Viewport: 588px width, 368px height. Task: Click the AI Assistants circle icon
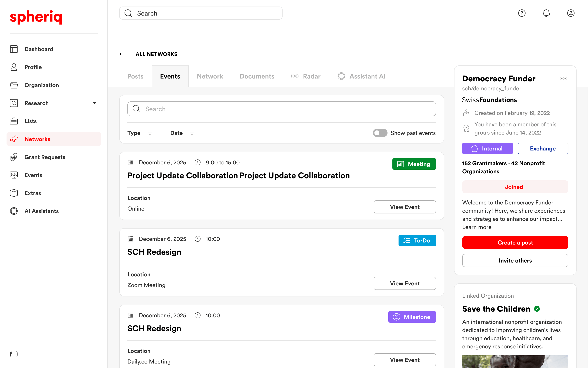(14, 211)
